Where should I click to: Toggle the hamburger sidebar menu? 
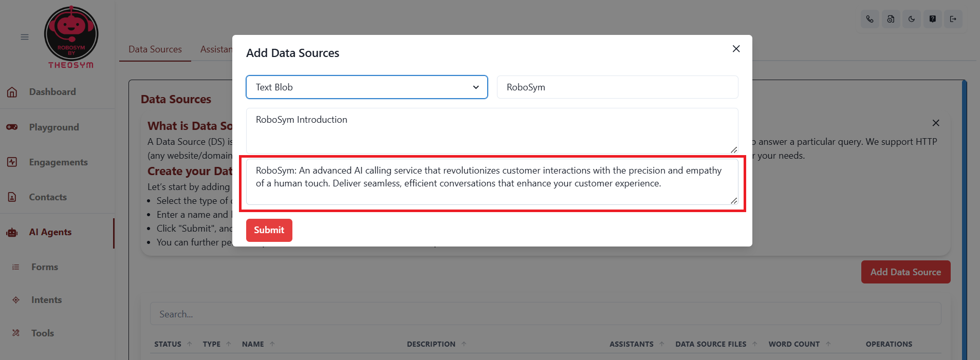25,37
